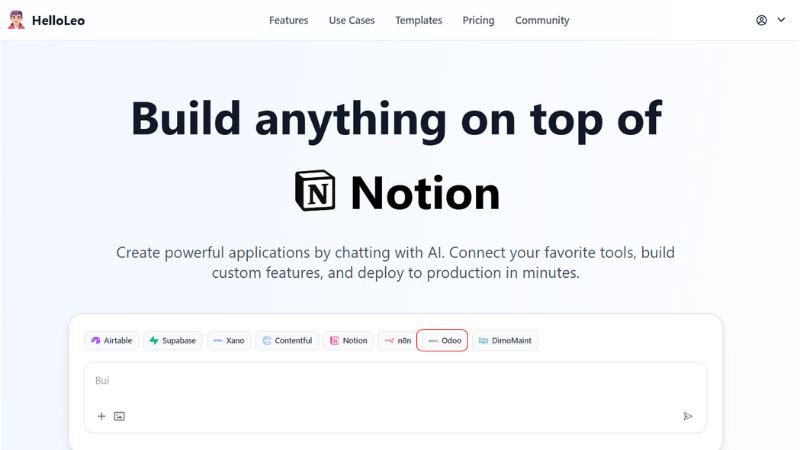Screen dimensions: 800x450
Task: View the Pricing page
Action: click(478, 20)
